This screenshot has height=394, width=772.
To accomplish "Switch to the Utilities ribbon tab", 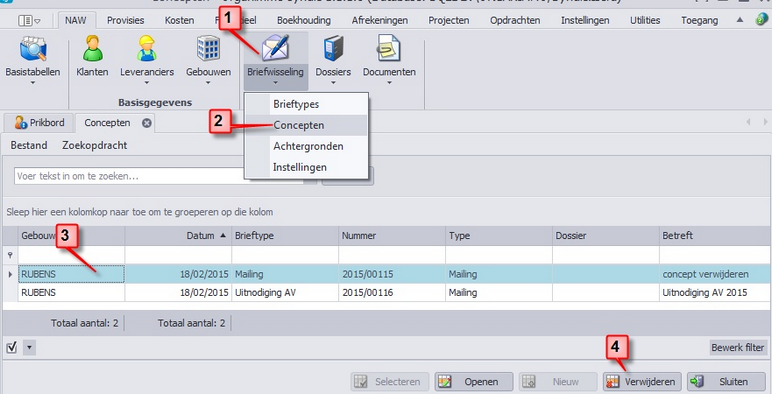I will (645, 20).
